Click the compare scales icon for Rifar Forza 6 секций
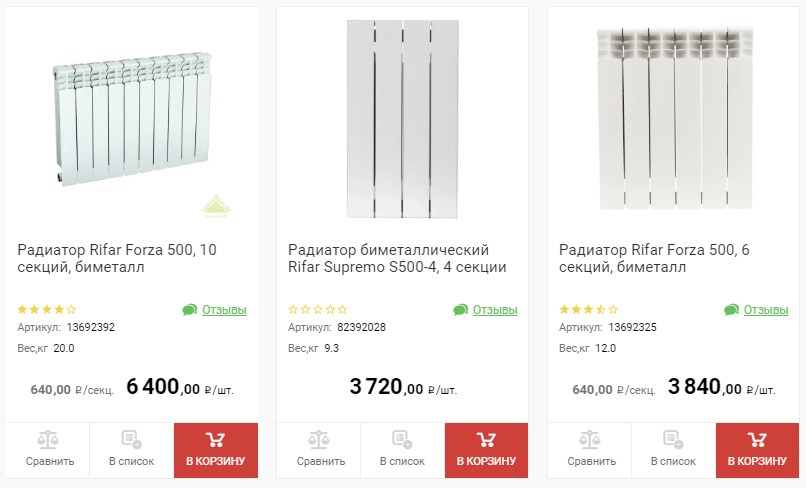The image size is (806, 488). 591,440
